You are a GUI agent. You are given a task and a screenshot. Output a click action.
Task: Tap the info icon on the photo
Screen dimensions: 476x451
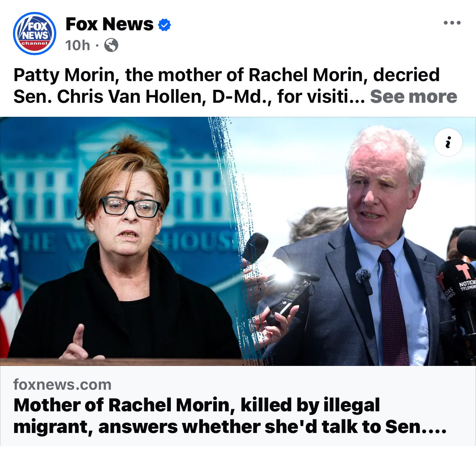pos(448,142)
